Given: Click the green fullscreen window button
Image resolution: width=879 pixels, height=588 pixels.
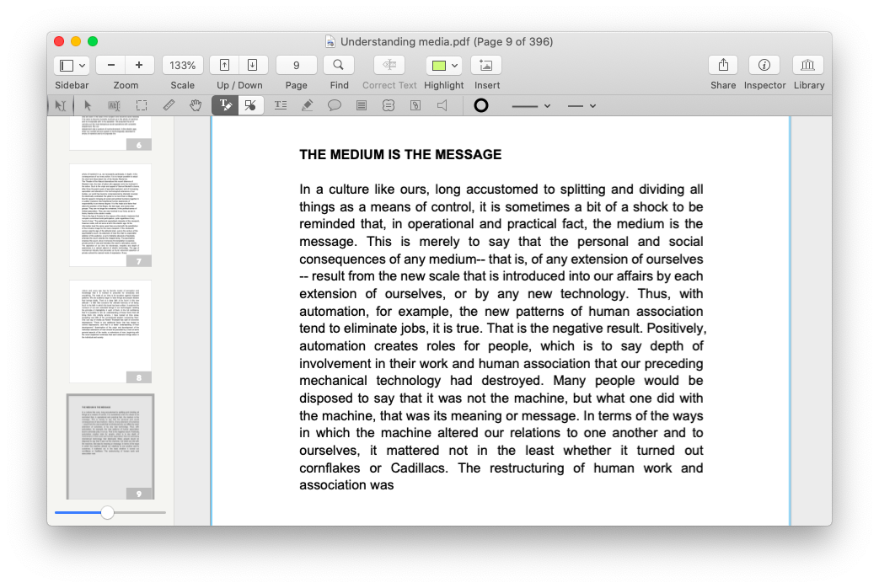Looking at the screenshot, I should (93, 41).
